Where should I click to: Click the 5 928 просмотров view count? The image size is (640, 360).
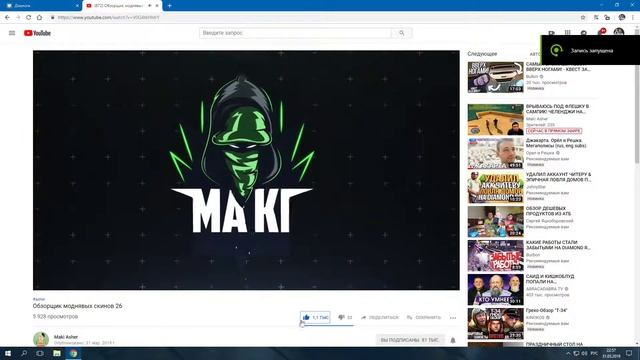coord(55,316)
